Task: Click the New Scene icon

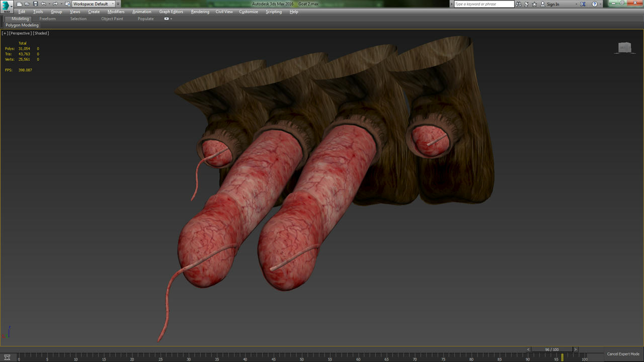Action: [19, 4]
